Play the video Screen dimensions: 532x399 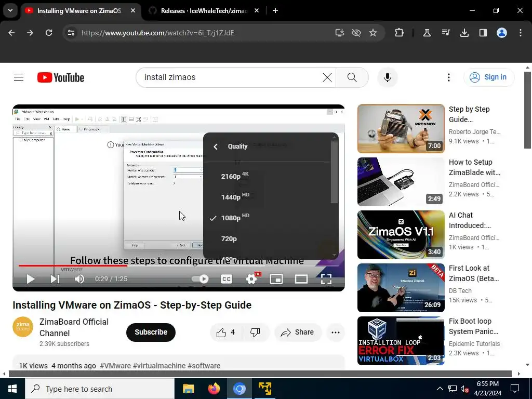pyautogui.click(x=31, y=279)
